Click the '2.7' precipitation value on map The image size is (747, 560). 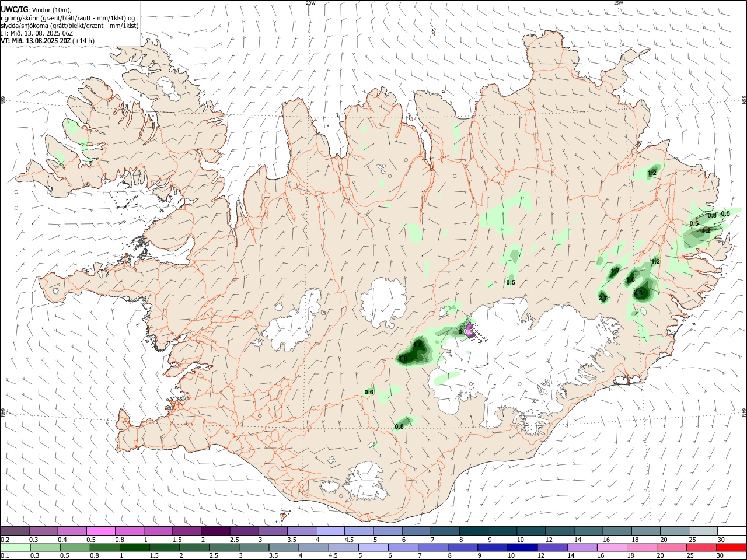pyautogui.click(x=603, y=298)
